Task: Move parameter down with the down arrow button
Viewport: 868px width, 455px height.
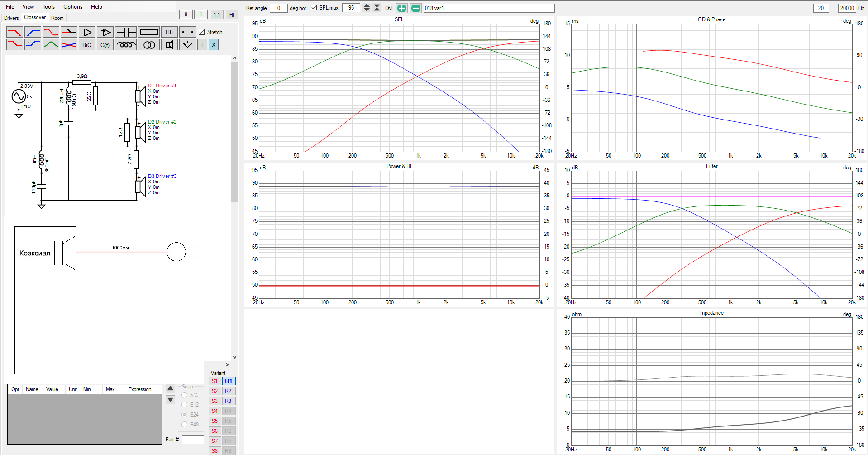Action: [x=171, y=400]
